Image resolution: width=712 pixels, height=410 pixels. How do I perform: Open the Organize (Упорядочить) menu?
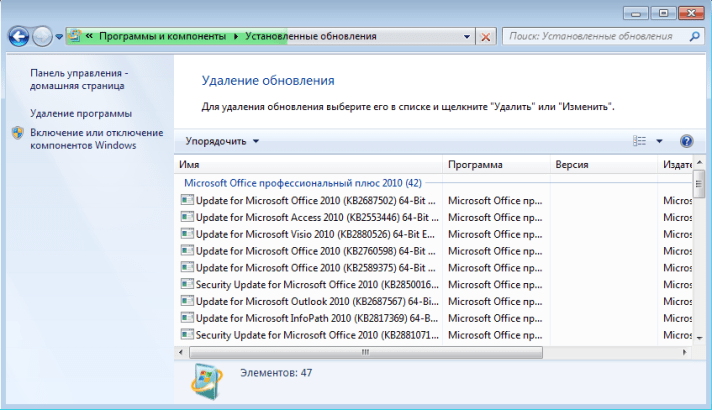(222, 141)
